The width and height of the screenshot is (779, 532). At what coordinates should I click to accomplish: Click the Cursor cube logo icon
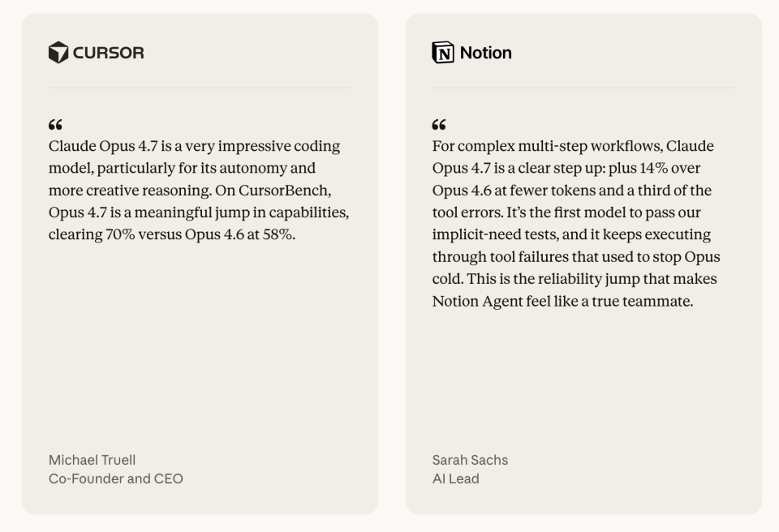[58, 53]
